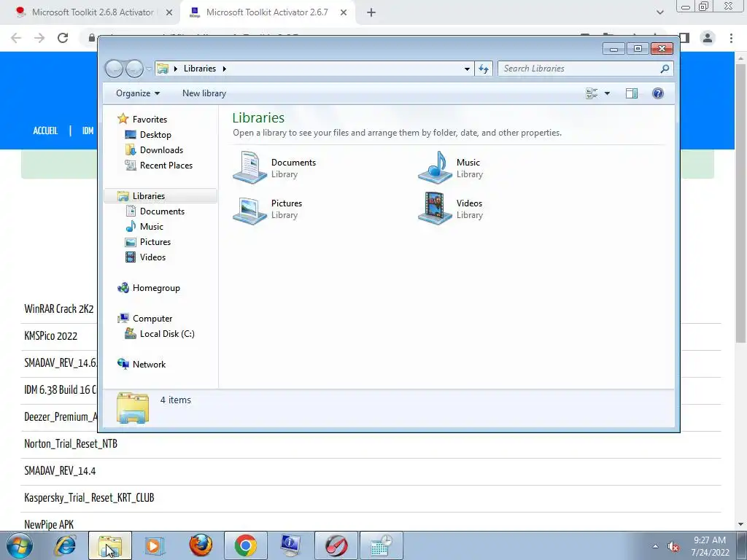Show the preview pane button
This screenshot has width=747, height=560.
point(632,93)
